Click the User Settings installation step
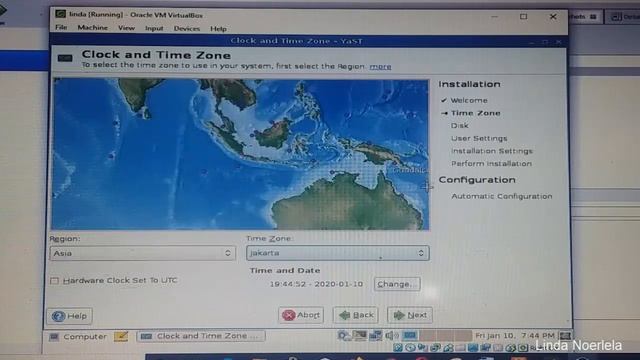The width and height of the screenshot is (640, 360). 479,138
